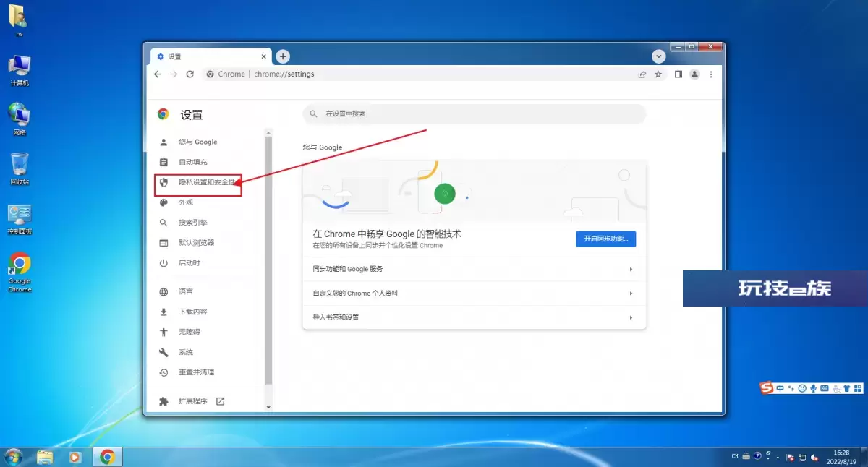Expand 同步功能和 Google 服务 row

(x=474, y=269)
